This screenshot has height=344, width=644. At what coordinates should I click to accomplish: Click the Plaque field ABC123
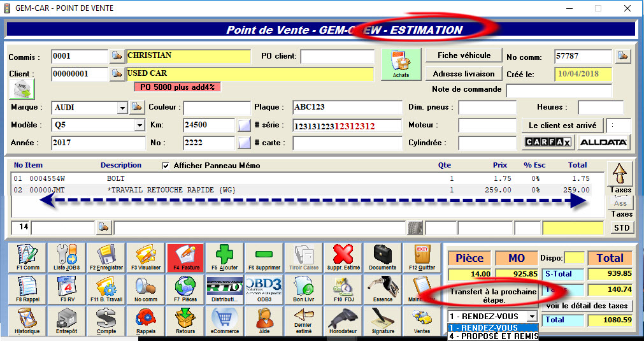(347, 108)
